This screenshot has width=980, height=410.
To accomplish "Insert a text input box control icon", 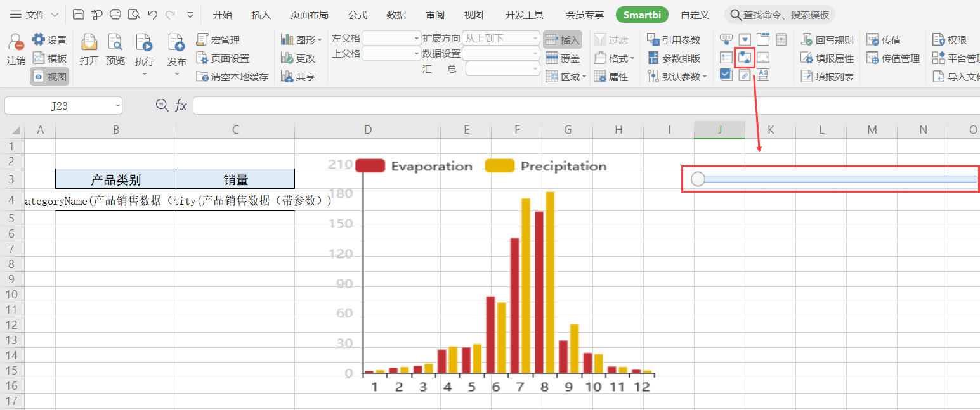I will [x=763, y=58].
